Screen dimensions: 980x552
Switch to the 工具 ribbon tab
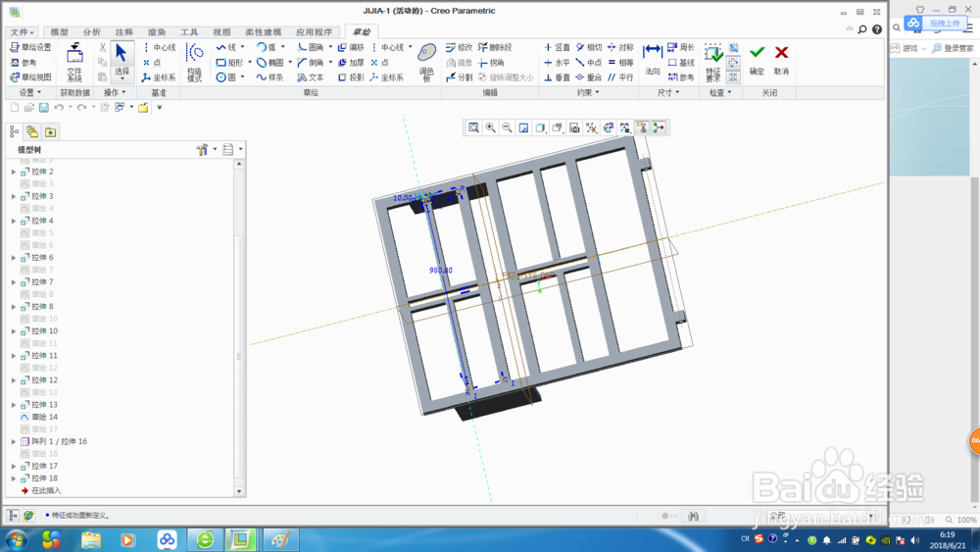pyautogui.click(x=189, y=32)
